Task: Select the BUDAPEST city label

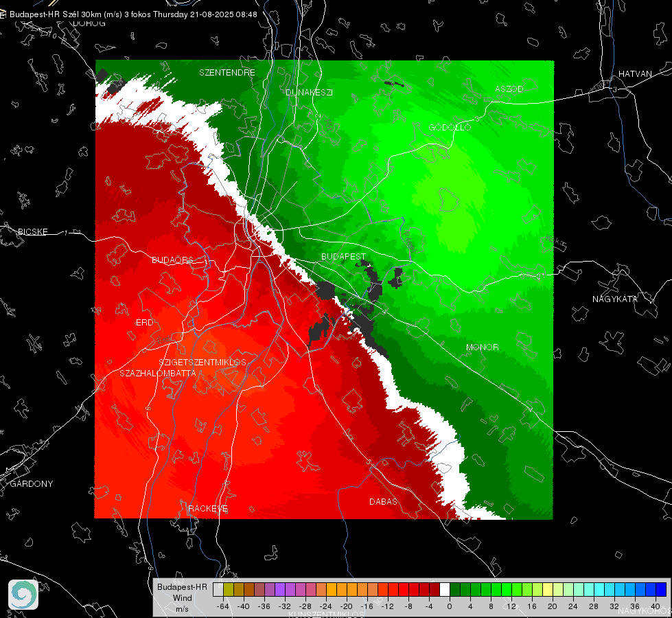Action: pos(344,256)
